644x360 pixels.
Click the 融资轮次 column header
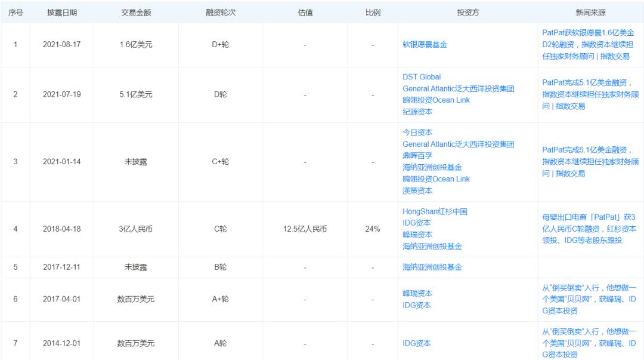(221, 13)
